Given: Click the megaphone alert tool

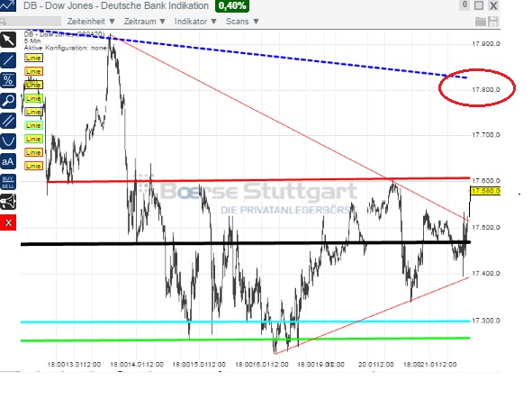Looking at the screenshot, I should point(8,202).
